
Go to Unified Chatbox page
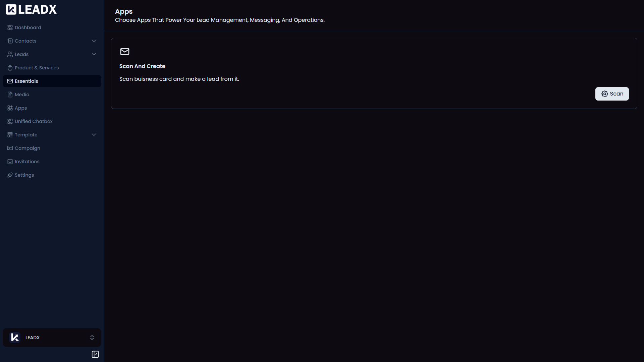point(34,121)
